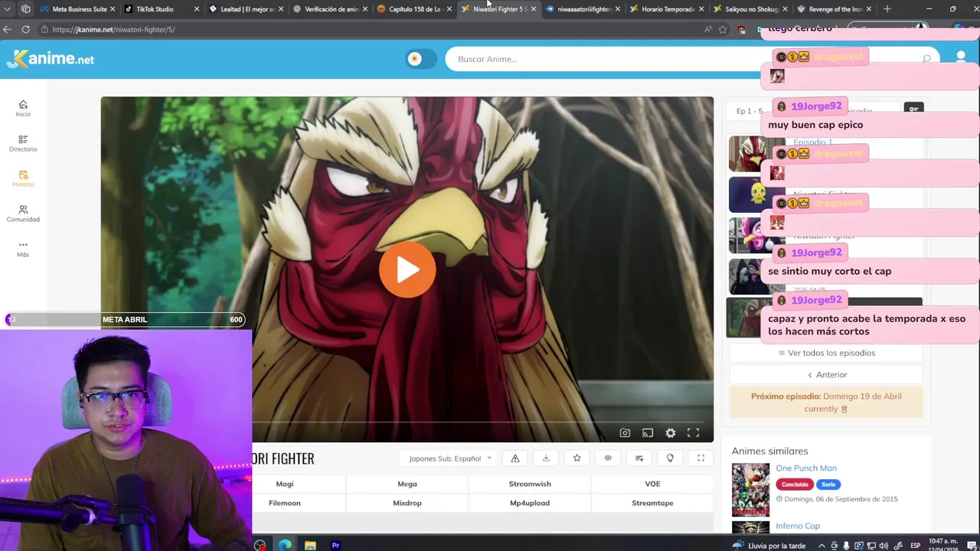
Task: Open Microsoft Edge from the taskbar
Action: pyautogui.click(x=285, y=545)
